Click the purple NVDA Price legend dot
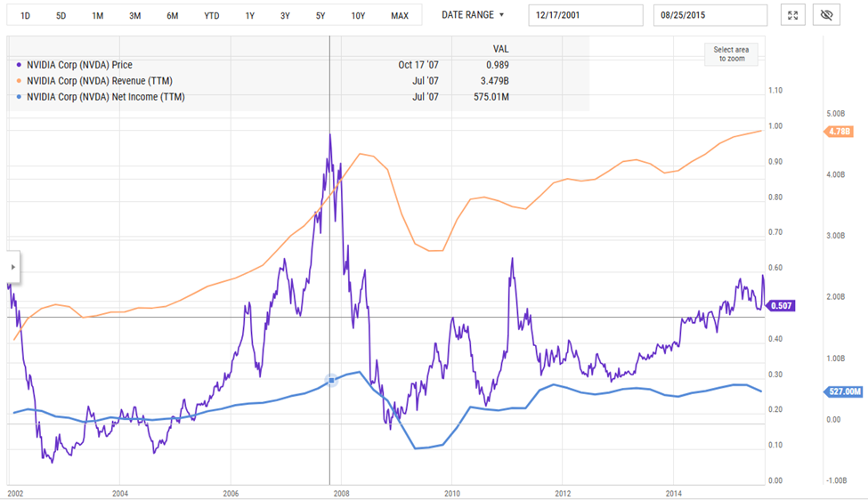The height and width of the screenshot is (500, 868). pos(20,64)
